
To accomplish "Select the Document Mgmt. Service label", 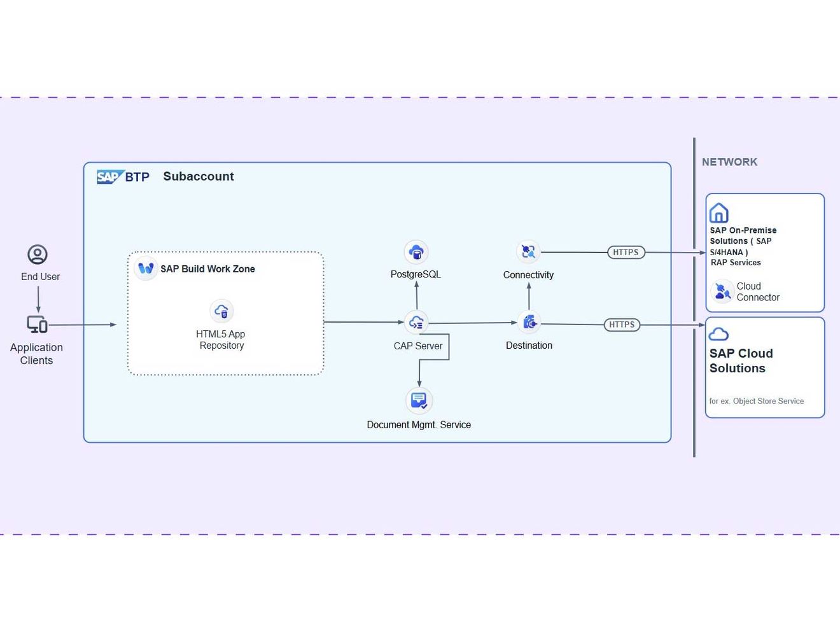I will (419, 424).
